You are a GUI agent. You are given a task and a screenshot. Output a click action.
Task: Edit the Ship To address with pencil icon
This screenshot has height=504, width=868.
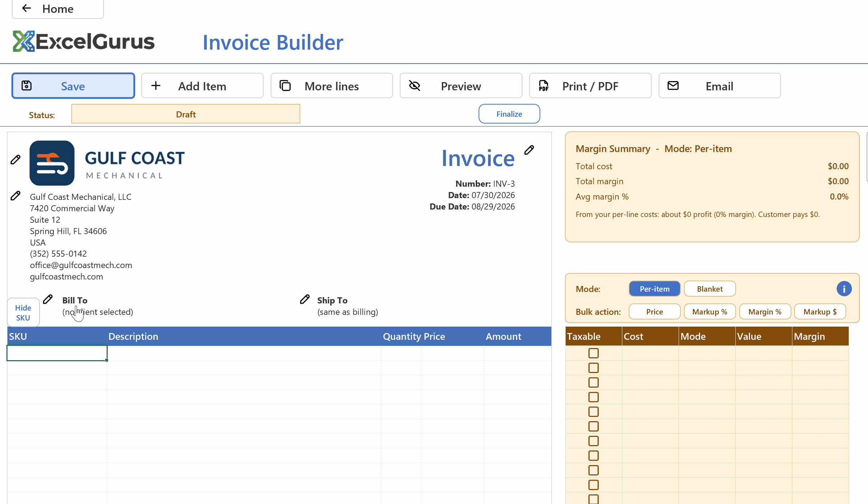pyautogui.click(x=305, y=299)
